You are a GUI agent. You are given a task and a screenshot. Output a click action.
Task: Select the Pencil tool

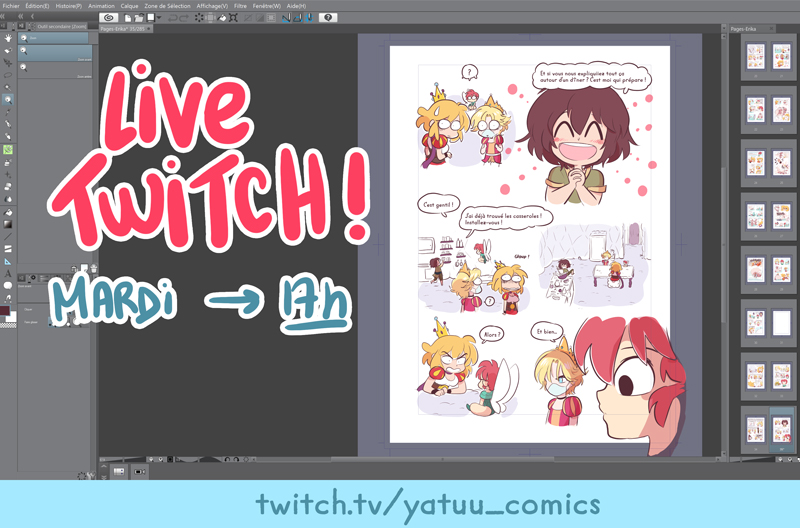click(x=8, y=137)
